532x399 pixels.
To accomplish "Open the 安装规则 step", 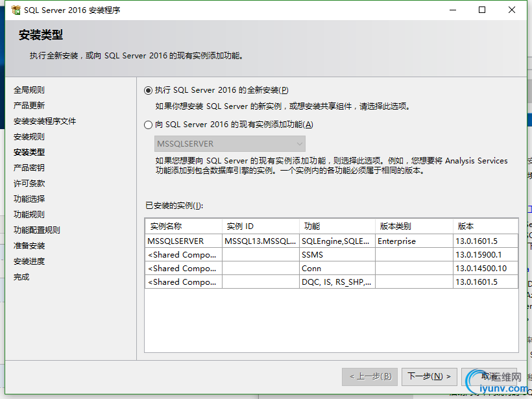I will (29, 137).
